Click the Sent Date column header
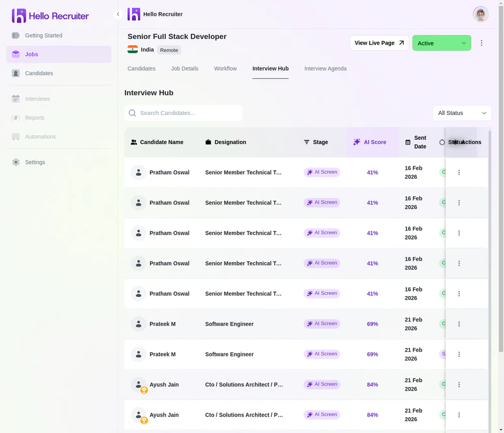Image resolution: width=504 pixels, height=433 pixels. point(415,142)
